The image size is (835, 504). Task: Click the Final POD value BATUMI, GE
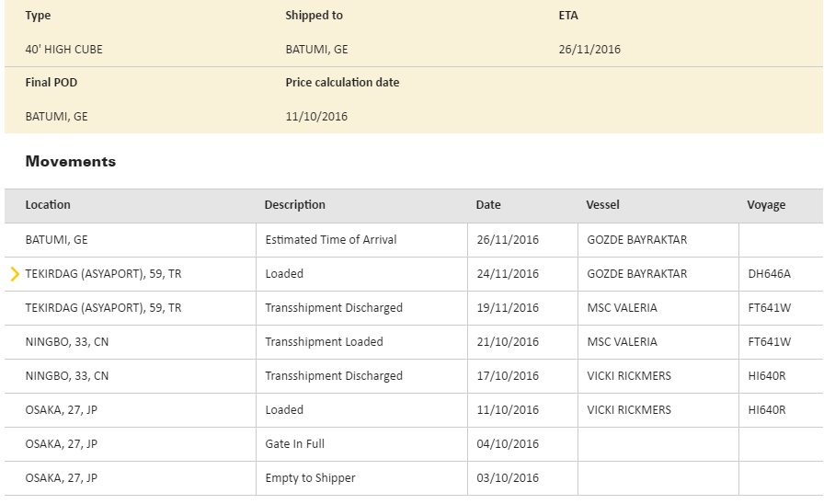pyautogui.click(x=57, y=117)
